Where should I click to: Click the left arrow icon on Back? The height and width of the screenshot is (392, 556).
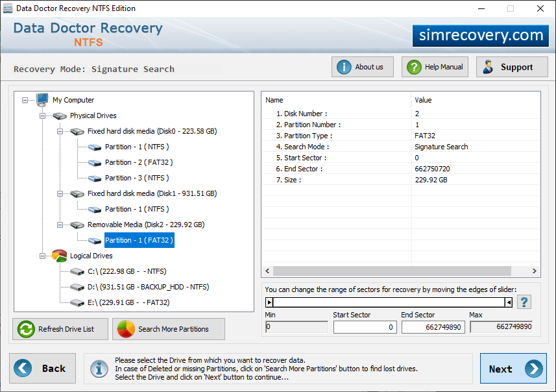click(23, 368)
